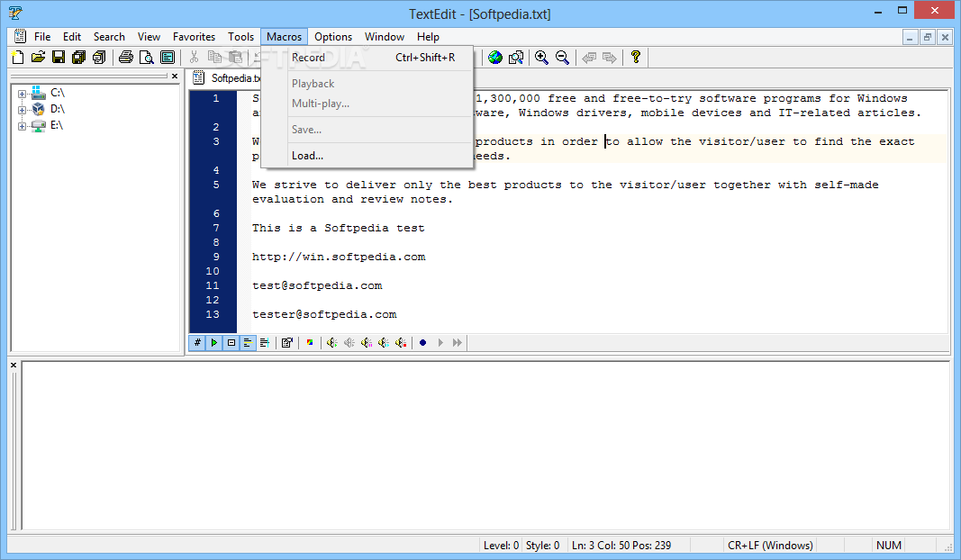The width and height of the screenshot is (961, 560).
Task: Open the Help menu
Action: 428,37
